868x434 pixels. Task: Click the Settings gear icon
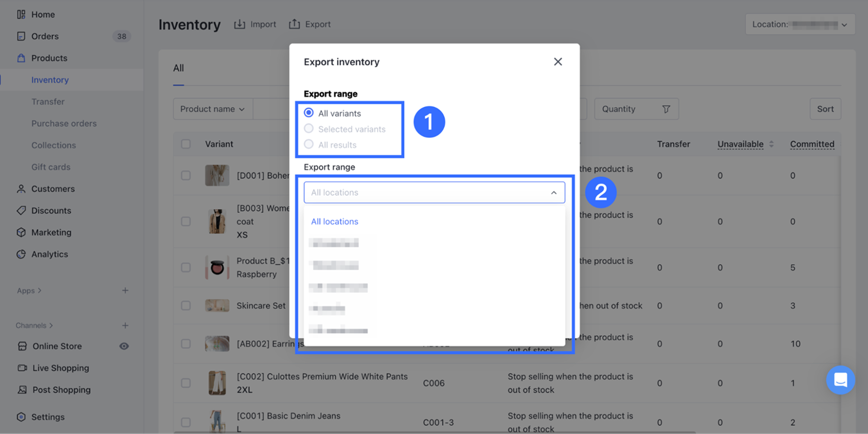click(x=21, y=417)
